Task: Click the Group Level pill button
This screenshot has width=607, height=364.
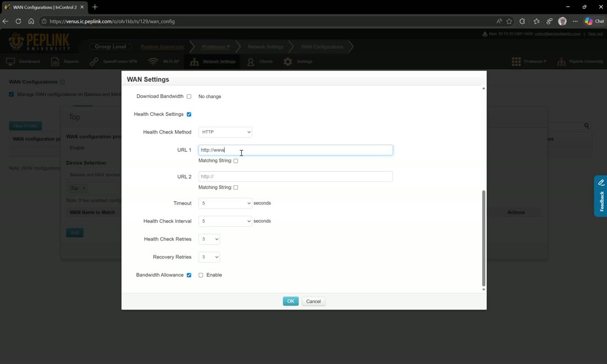Action: click(110, 46)
